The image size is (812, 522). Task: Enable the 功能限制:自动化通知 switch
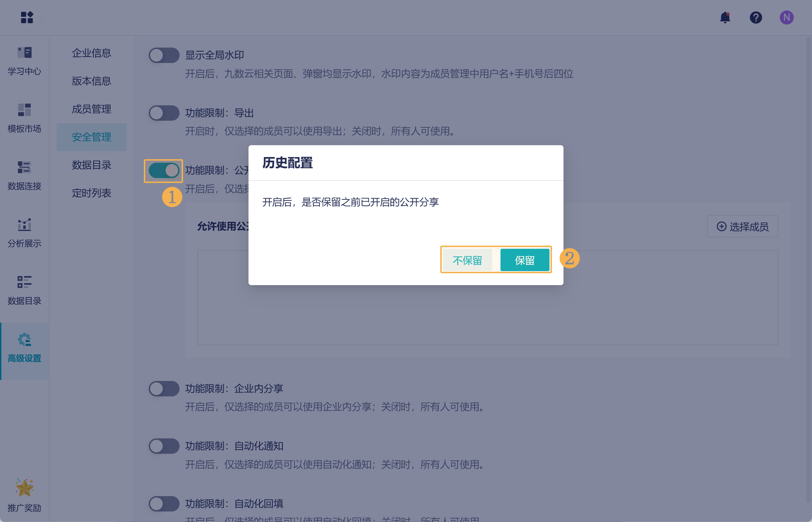[164, 446]
